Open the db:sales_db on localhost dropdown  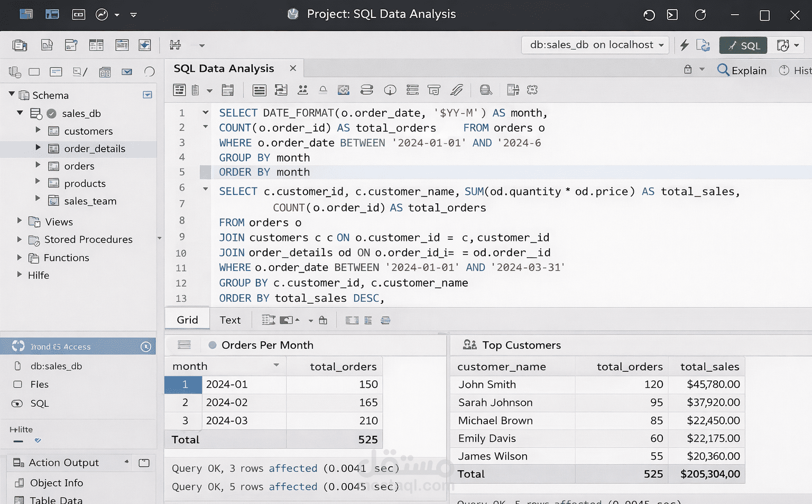tap(594, 45)
